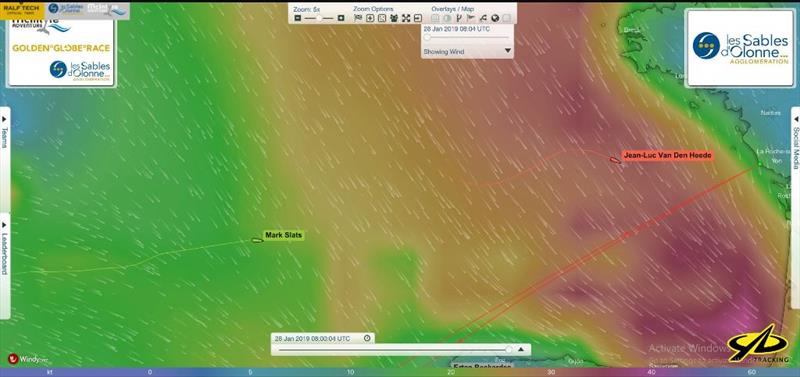Open the Showing Wind dropdown

coord(467,51)
